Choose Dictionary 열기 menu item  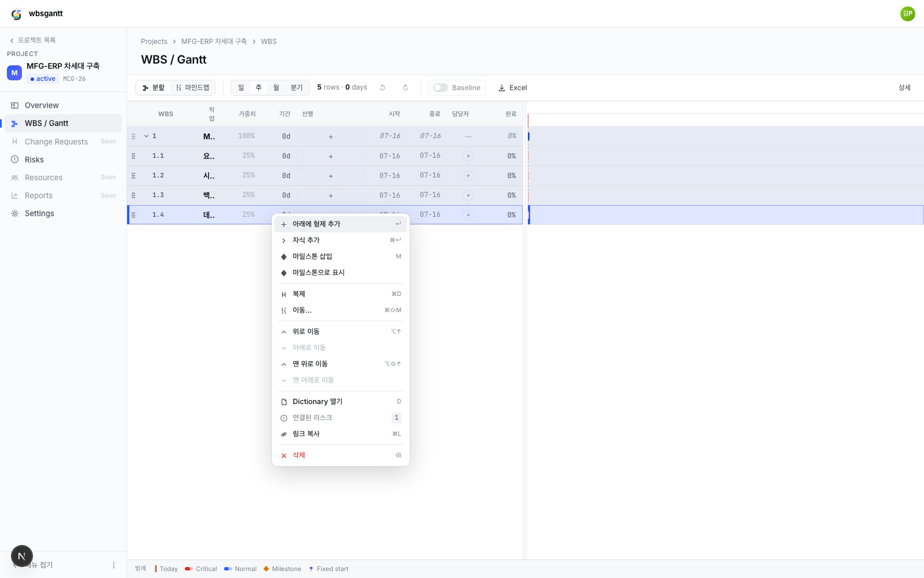tap(341, 402)
